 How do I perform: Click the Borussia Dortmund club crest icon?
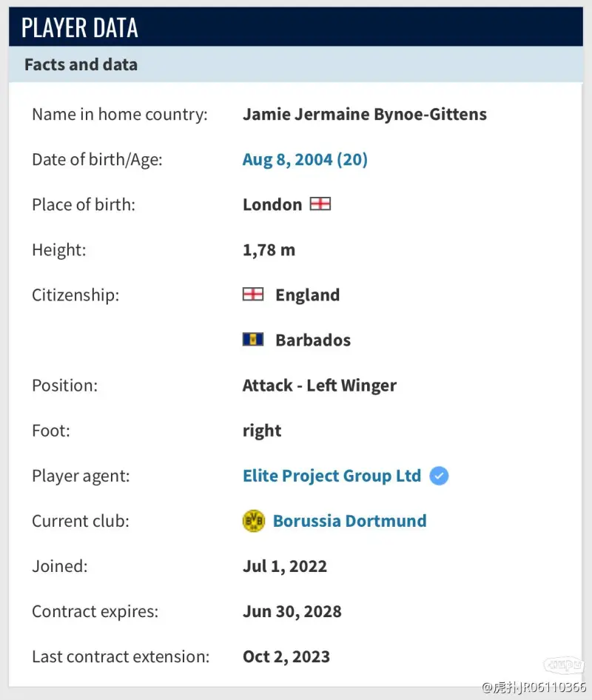tap(253, 521)
